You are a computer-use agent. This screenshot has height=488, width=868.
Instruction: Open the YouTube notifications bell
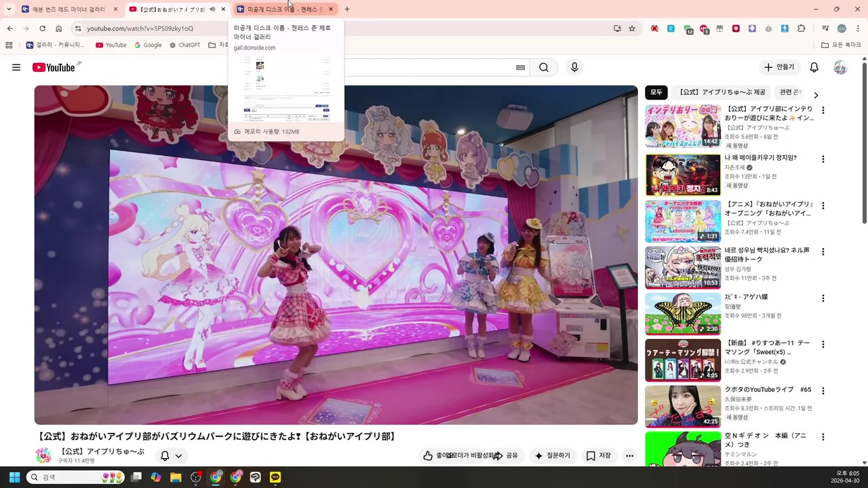[814, 67]
